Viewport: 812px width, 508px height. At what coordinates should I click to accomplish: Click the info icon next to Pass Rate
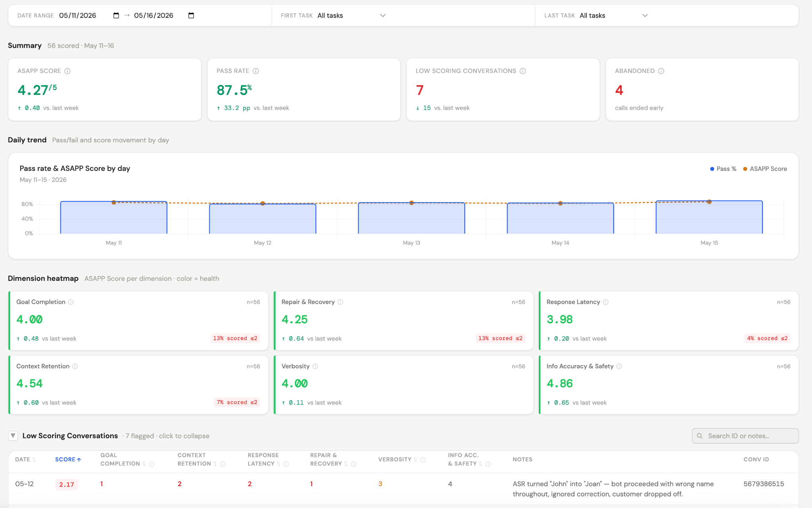click(x=256, y=71)
